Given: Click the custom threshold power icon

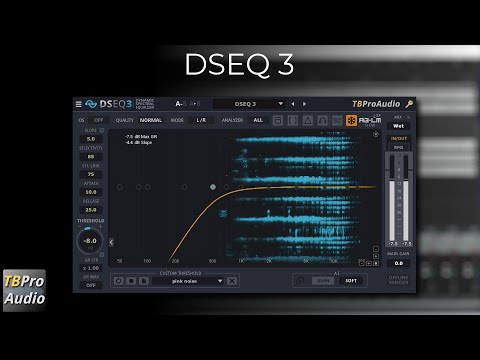Looking at the screenshot, I should point(118,281).
